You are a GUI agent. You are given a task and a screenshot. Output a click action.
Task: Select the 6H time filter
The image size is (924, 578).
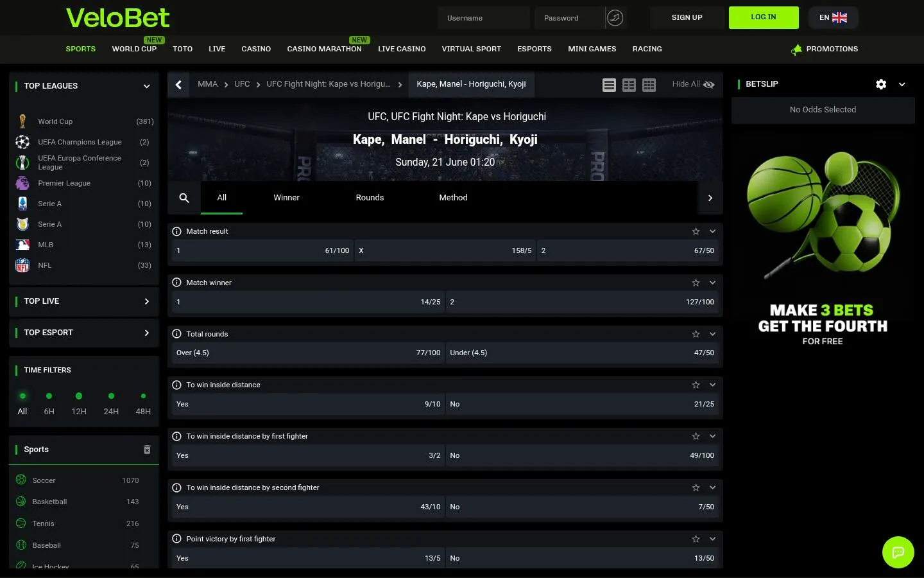coord(49,403)
